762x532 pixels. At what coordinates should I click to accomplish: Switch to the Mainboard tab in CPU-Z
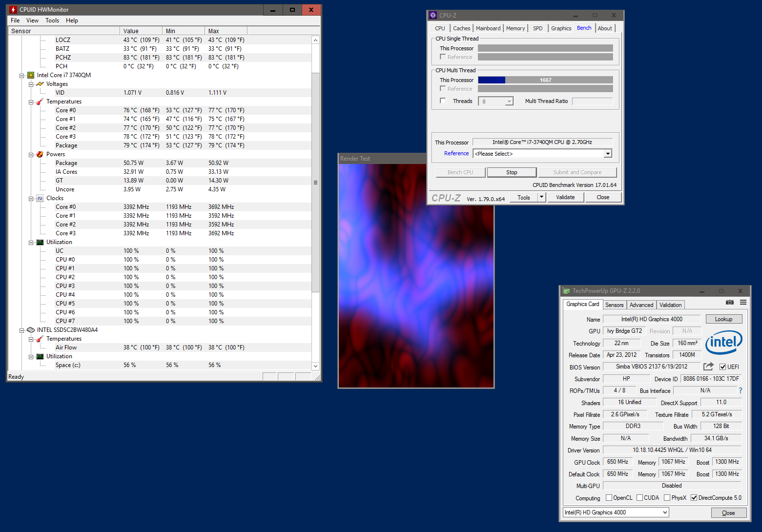coord(488,28)
